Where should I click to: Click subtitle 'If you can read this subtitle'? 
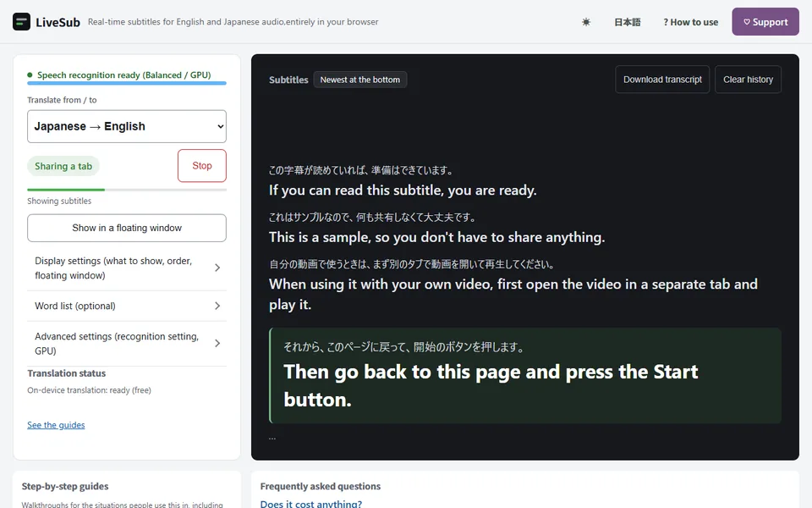click(403, 190)
